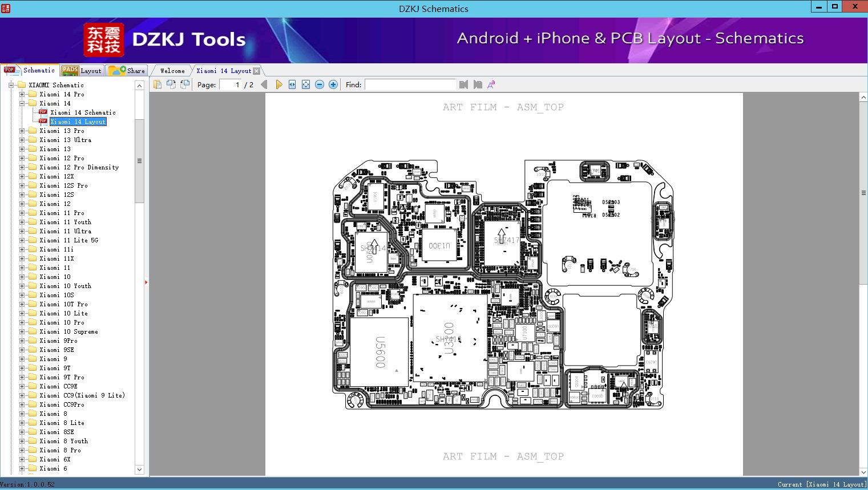The height and width of the screenshot is (490, 868).
Task: Click the Xiaomi 11 Lite 5G folder icon
Action: click(x=33, y=240)
